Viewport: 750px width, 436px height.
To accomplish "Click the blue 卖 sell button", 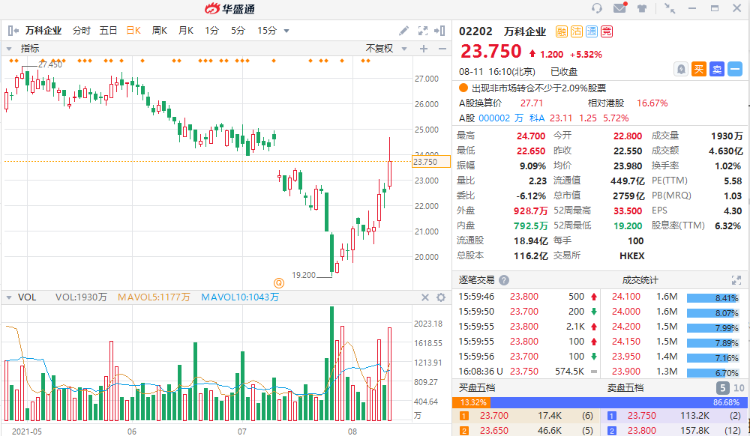I will 717,69.
